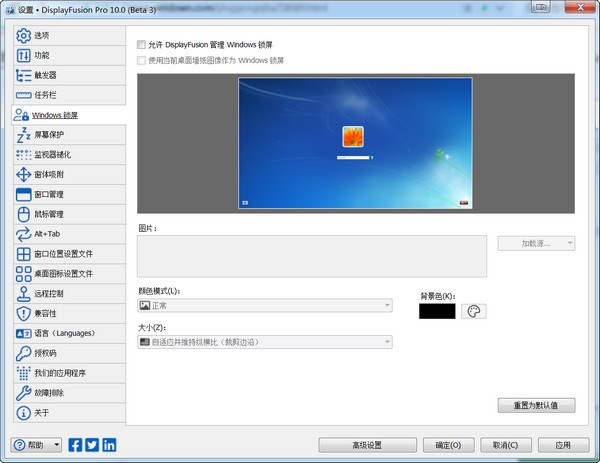Click the 取消(C) button

tap(505, 445)
